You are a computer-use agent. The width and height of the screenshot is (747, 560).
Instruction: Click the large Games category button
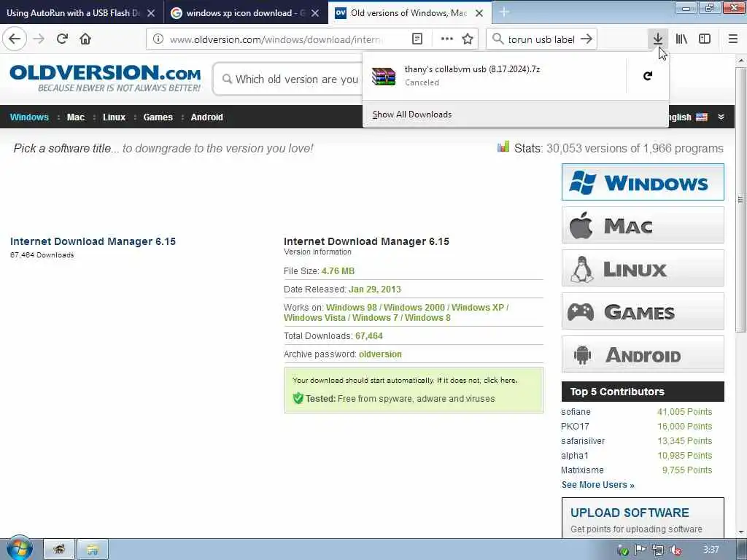tap(643, 311)
